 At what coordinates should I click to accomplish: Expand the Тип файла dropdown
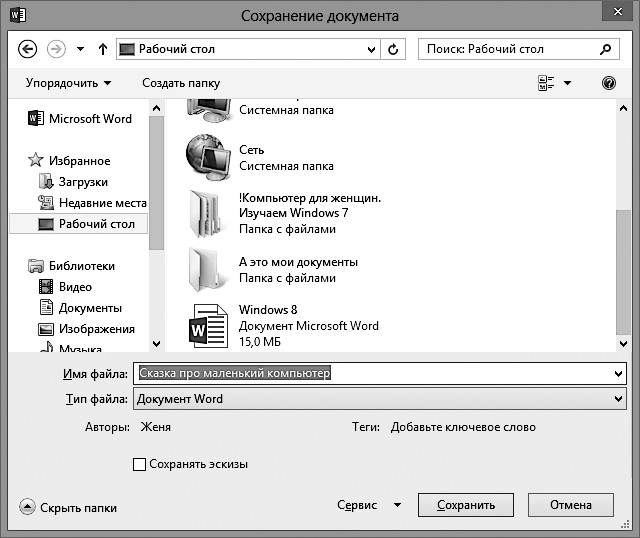tap(618, 399)
